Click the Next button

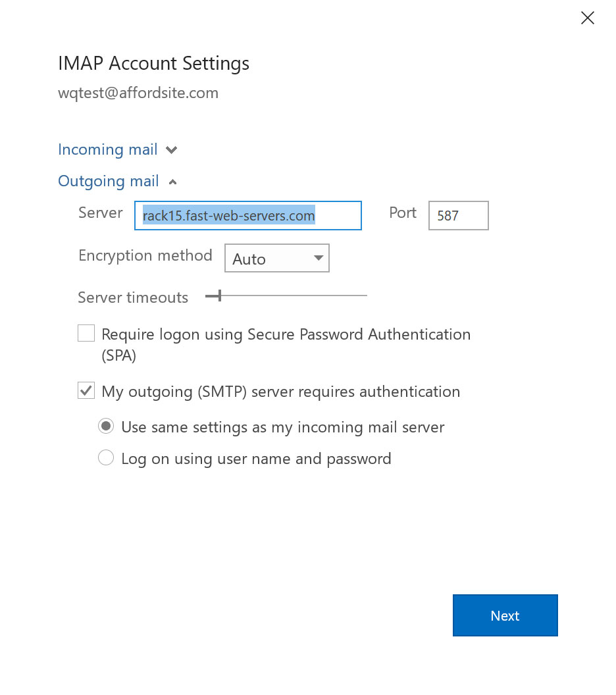coord(505,615)
